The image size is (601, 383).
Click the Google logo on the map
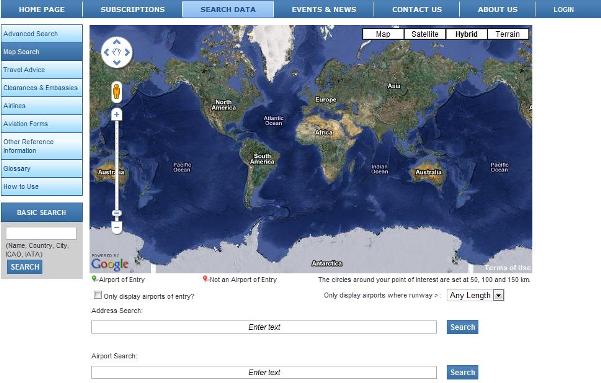pos(110,264)
